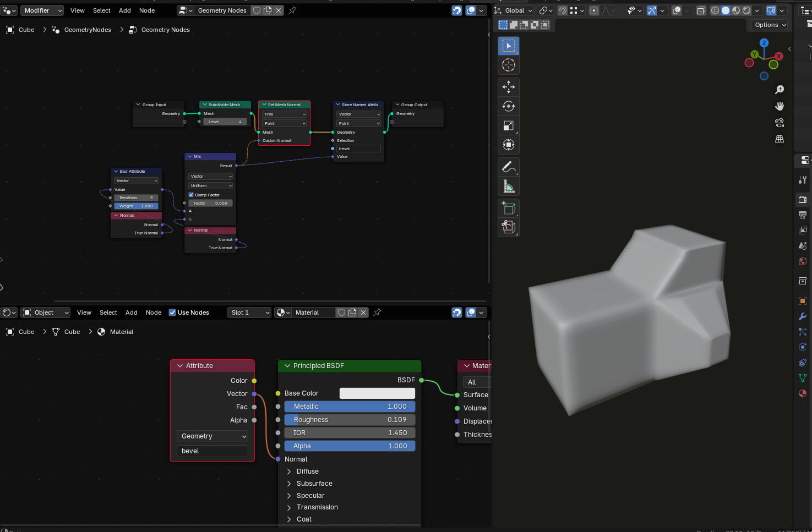Screen dimensions: 812x532
Task: Open Select menu in geometry node editor
Action: tap(102, 10)
